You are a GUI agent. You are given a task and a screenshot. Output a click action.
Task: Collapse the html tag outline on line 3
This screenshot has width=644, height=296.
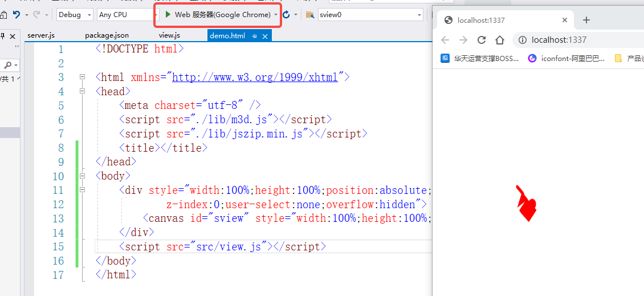(82, 76)
